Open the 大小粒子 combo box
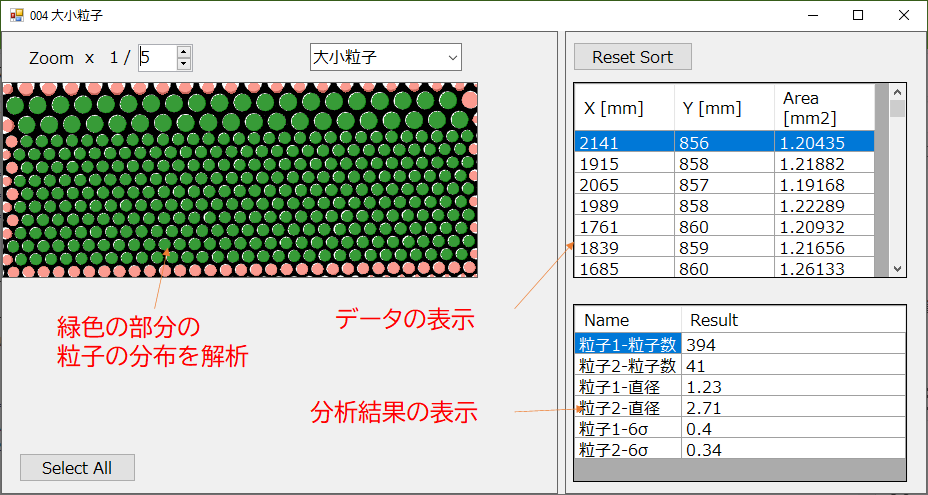 pyautogui.click(x=386, y=57)
